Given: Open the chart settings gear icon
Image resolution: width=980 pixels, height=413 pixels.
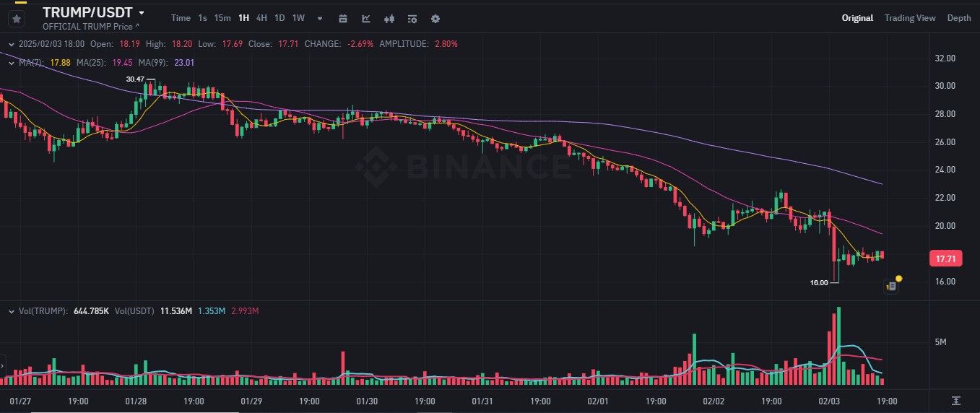Looking at the screenshot, I should [435, 18].
